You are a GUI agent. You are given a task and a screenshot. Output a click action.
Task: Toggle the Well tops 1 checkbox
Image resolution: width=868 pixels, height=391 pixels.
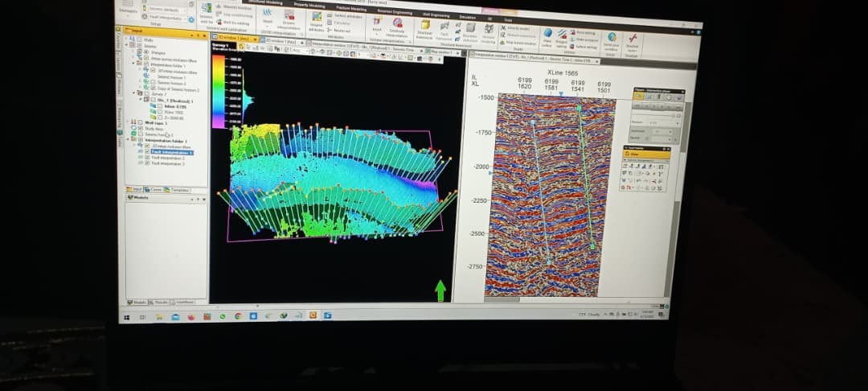[x=140, y=121]
